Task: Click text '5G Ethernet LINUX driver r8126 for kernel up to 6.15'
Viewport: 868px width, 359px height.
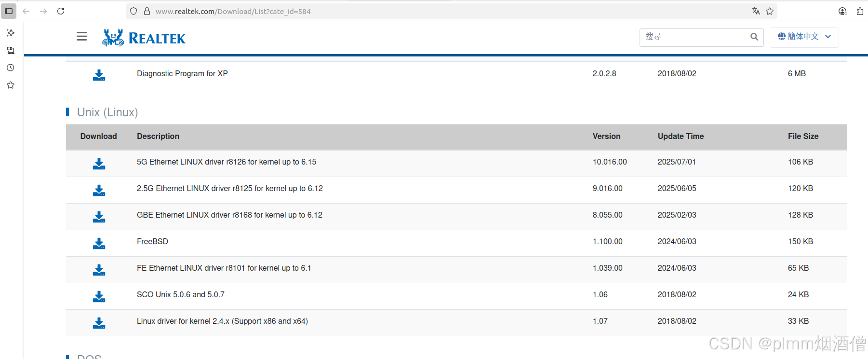Action: [x=227, y=162]
